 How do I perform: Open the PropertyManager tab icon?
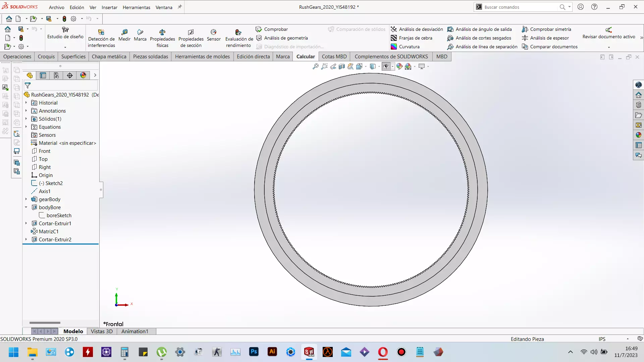click(x=43, y=75)
